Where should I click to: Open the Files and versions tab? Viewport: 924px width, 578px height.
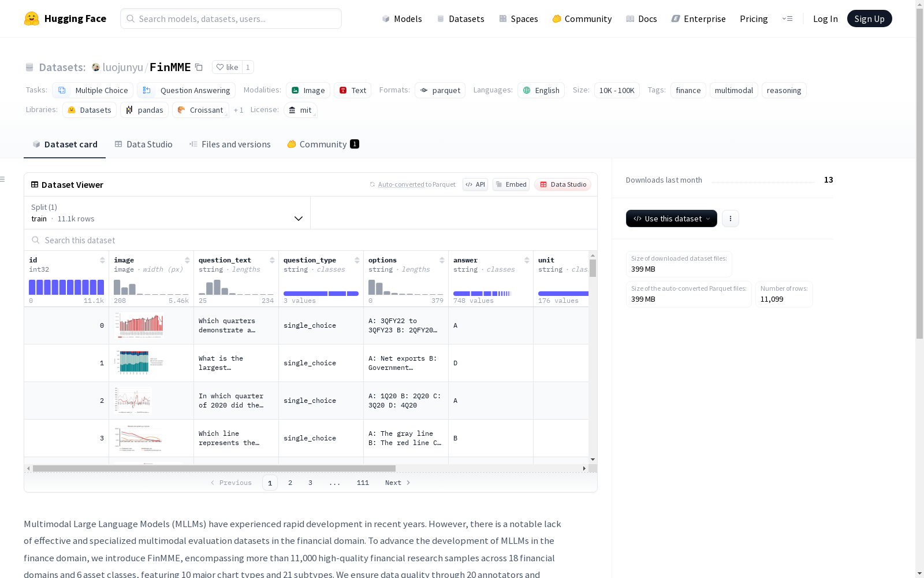(230, 144)
